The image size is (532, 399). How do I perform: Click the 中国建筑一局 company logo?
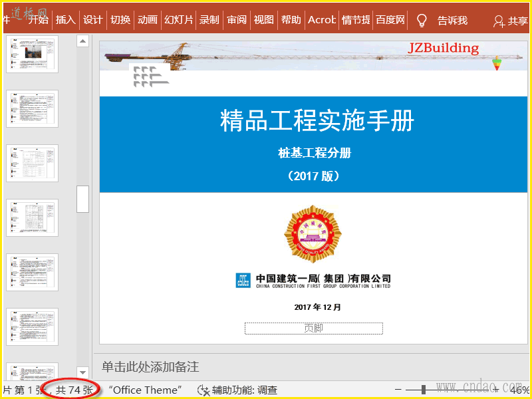point(313,281)
